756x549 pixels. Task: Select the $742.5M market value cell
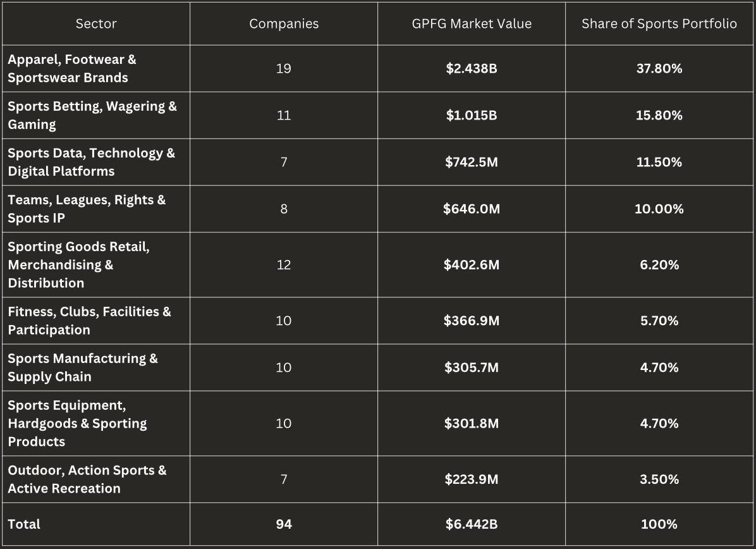[472, 162]
